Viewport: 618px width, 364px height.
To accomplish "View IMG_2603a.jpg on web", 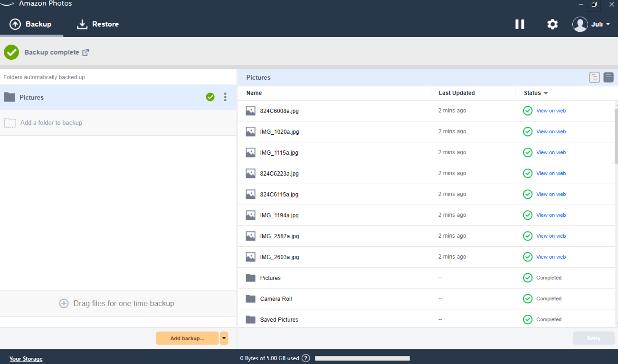I will pos(551,257).
